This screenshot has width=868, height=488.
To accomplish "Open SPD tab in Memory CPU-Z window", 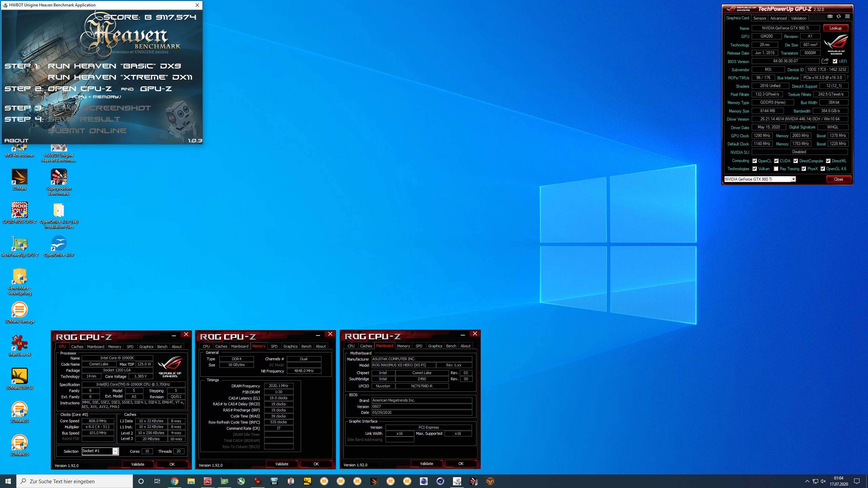I will (x=274, y=346).
